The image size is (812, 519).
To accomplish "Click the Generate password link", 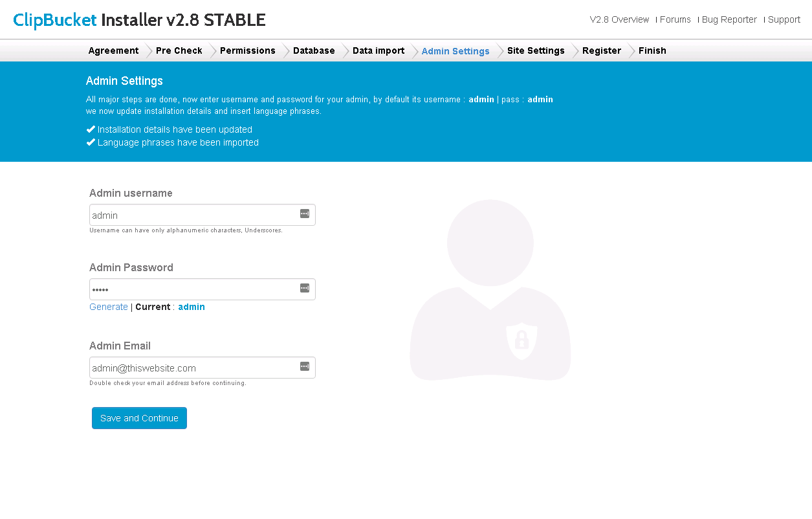I will pyautogui.click(x=109, y=307).
